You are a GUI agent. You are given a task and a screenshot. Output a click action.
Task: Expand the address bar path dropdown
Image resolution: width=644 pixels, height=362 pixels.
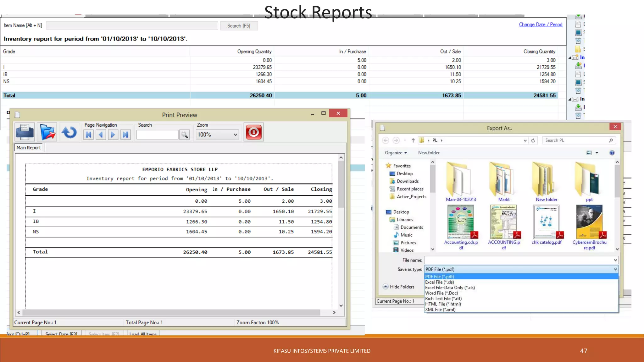point(525,140)
